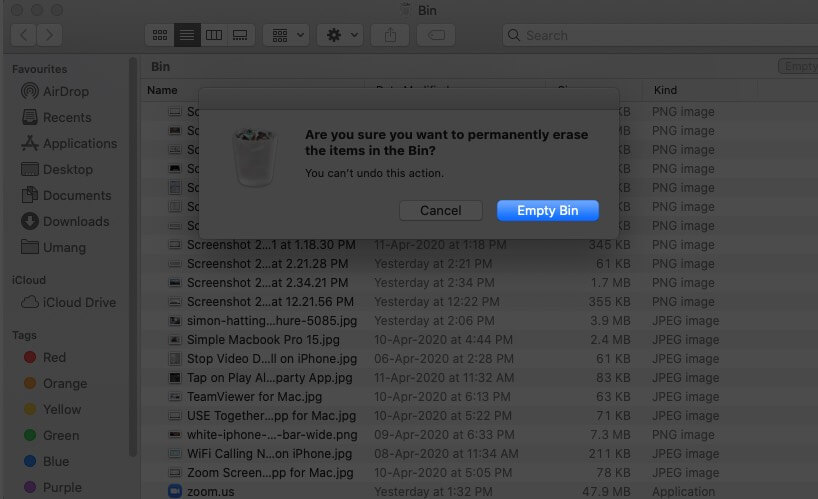Click Cancel in the erase dialog
The image size is (818, 499).
(x=440, y=211)
